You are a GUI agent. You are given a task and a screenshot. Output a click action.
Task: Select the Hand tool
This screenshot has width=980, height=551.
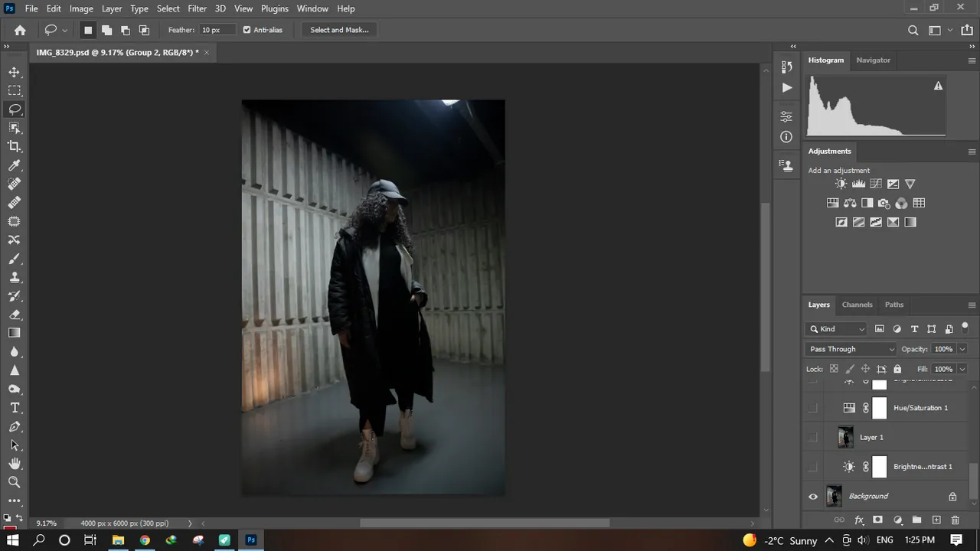[x=15, y=464]
